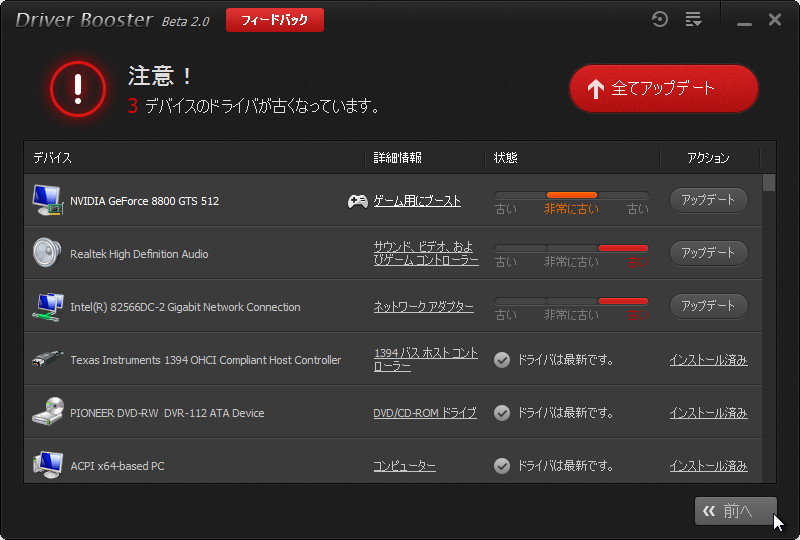
Task: Select PIONEER DVD-RW DVR-112 ATA Device text
Action: (167, 413)
